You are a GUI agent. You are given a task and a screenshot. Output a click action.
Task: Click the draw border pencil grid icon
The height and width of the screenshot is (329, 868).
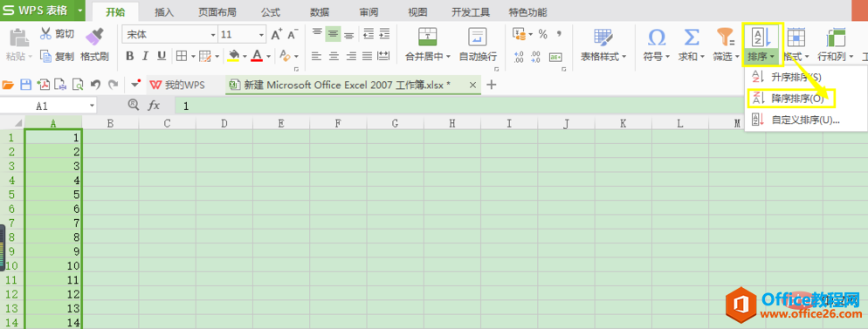205,56
